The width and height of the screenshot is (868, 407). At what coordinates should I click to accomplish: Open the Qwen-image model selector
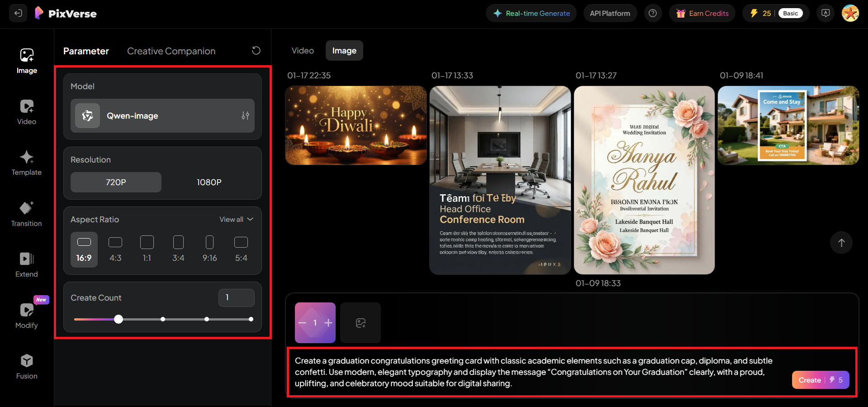(x=162, y=116)
